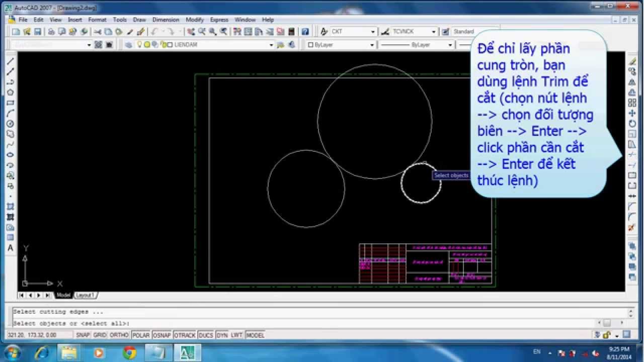
Task: Toggle DYN dynamic input
Action: tap(222, 335)
